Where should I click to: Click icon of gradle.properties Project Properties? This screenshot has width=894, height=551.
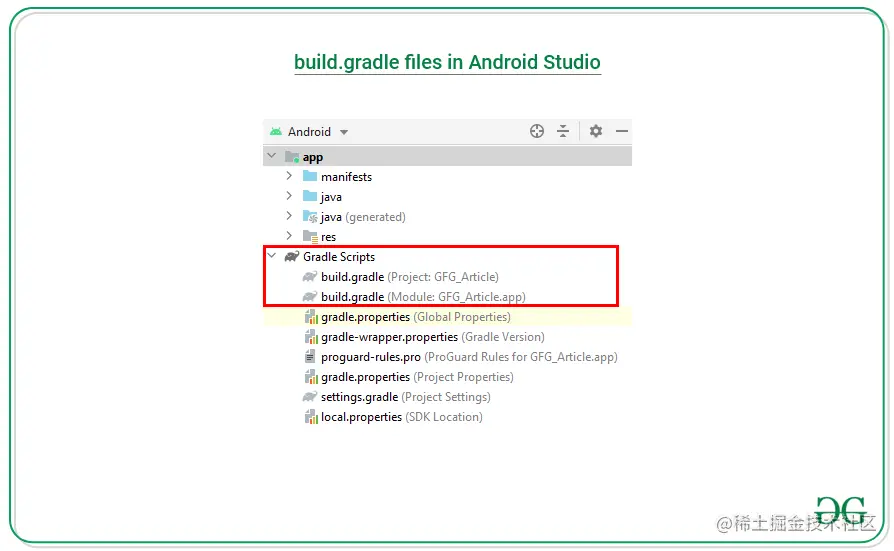[311, 377]
